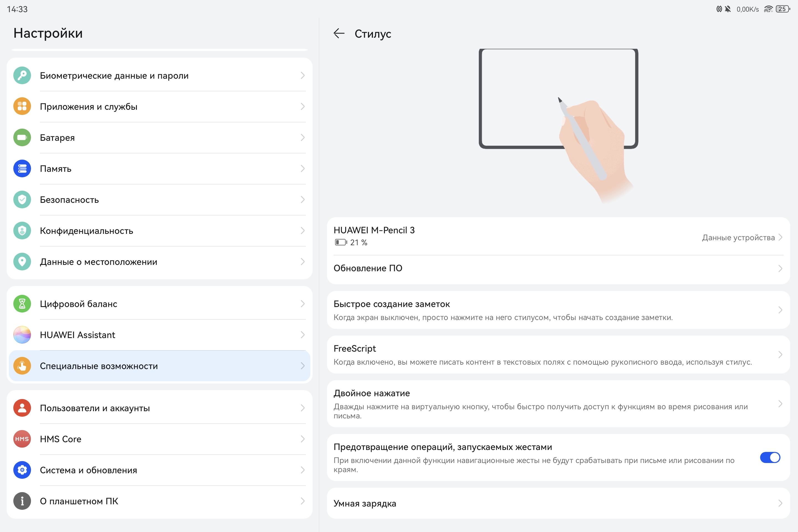Disable the gesture operation prevention toggle
Screen dimensions: 798x532
click(770, 457)
